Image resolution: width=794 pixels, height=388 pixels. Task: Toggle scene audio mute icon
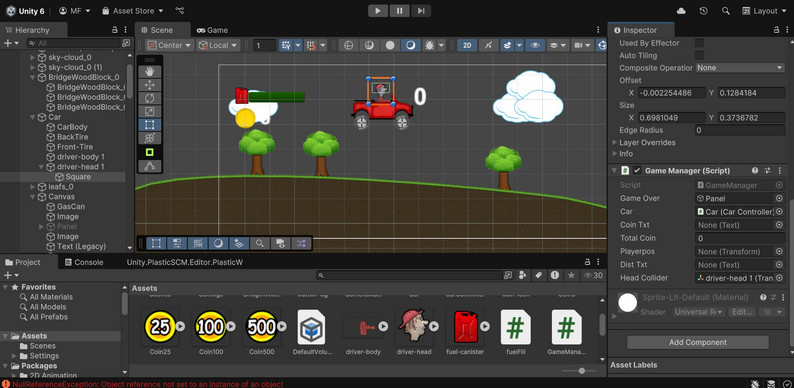pyautogui.click(x=488, y=45)
